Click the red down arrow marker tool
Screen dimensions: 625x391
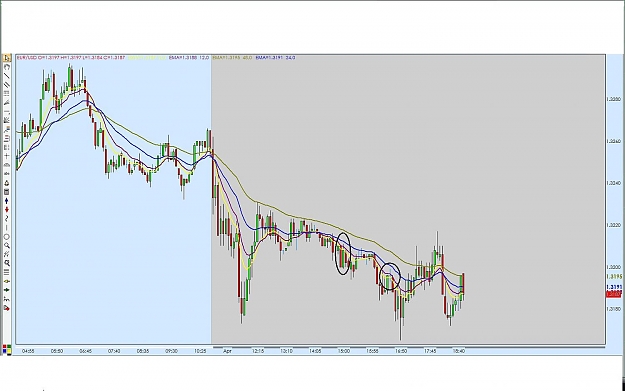pos(6,209)
